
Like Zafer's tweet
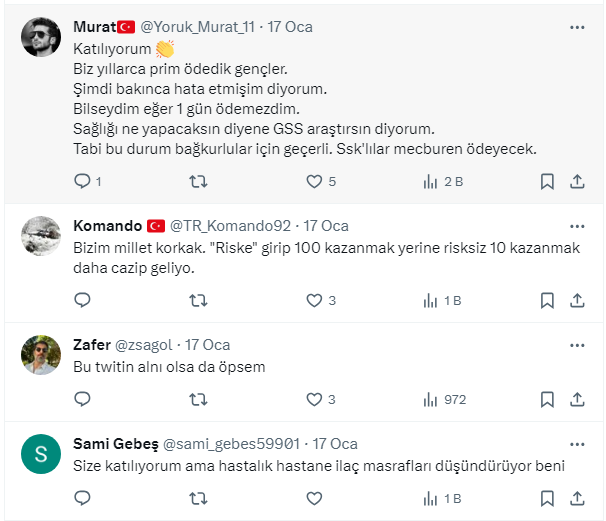click(x=314, y=399)
